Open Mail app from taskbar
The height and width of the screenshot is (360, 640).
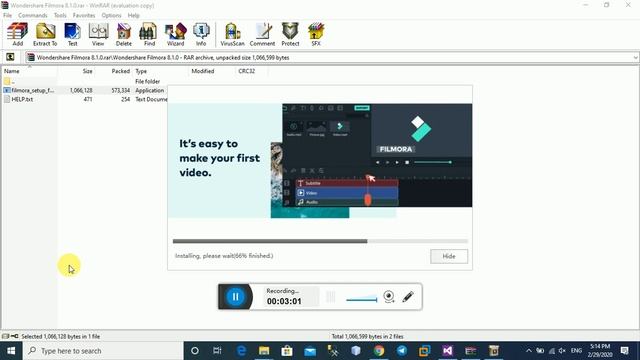click(310, 351)
